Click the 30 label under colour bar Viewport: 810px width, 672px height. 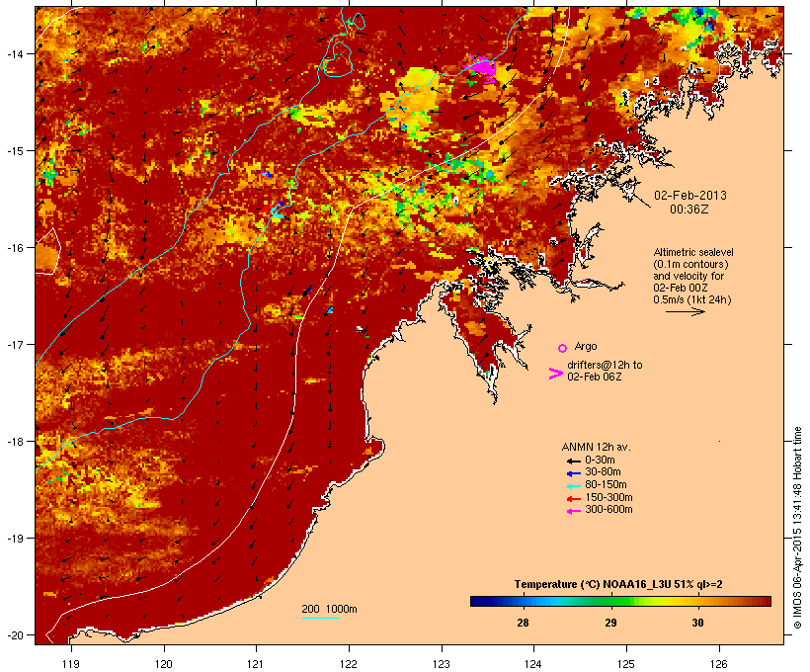(698, 623)
